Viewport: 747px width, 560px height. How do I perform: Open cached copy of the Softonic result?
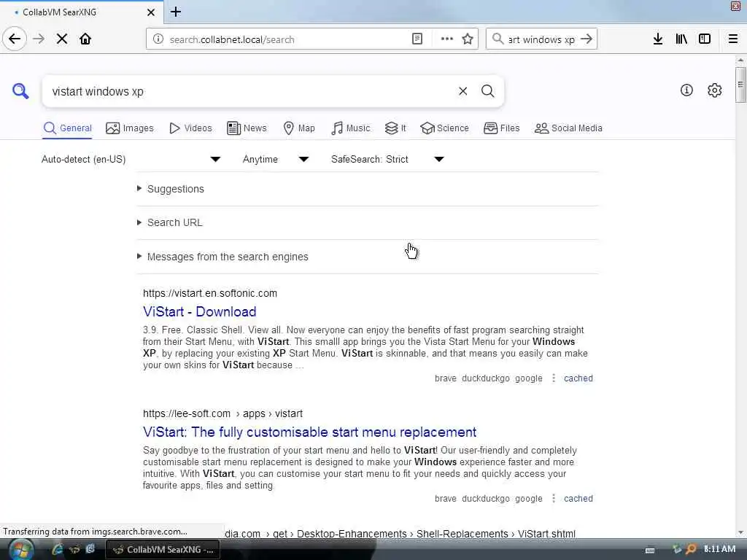(578, 378)
